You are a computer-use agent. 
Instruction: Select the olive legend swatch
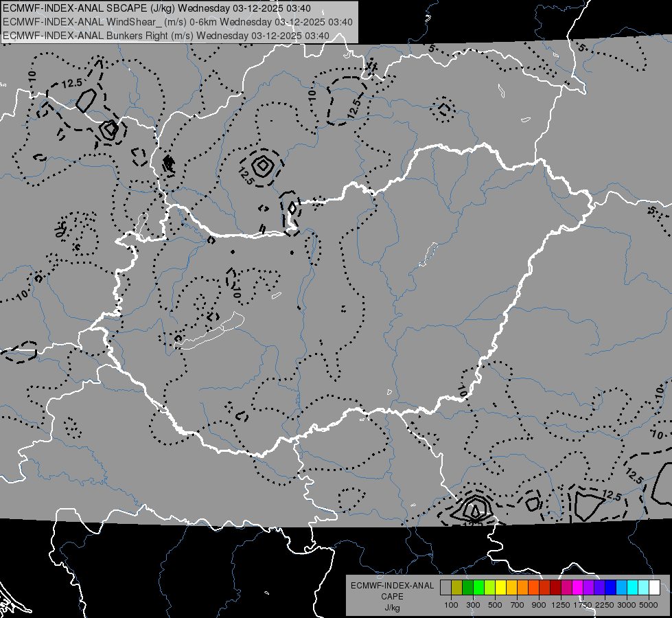pyautogui.click(x=456, y=587)
